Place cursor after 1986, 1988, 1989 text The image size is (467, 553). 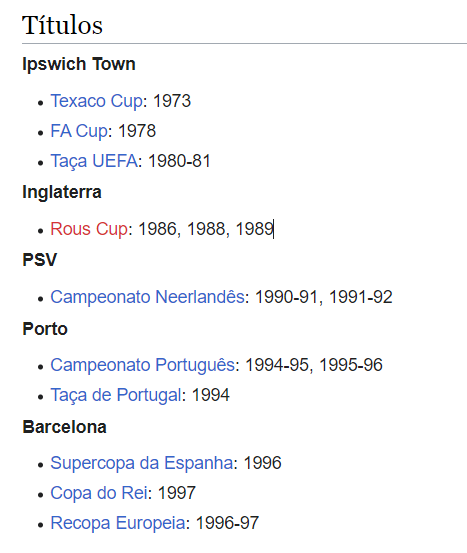coord(274,229)
